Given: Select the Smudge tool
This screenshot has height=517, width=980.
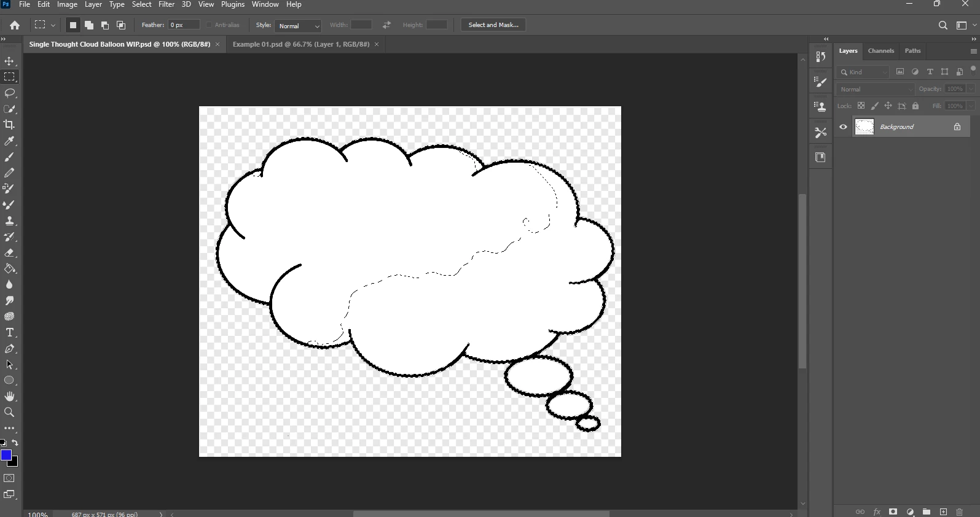Looking at the screenshot, I should point(9,300).
